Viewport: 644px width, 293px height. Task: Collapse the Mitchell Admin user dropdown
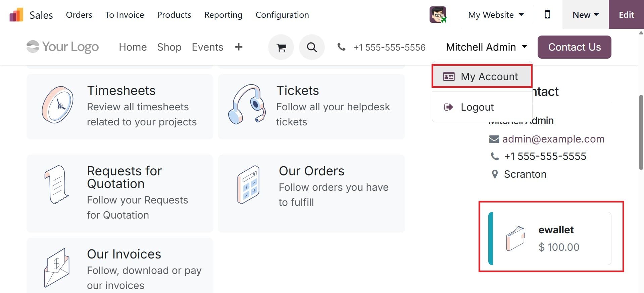pyautogui.click(x=486, y=47)
